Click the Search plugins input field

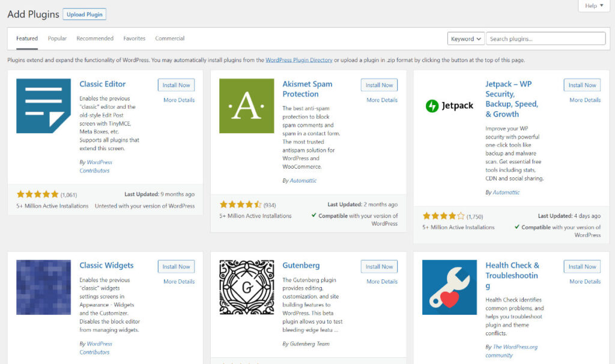point(545,39)
